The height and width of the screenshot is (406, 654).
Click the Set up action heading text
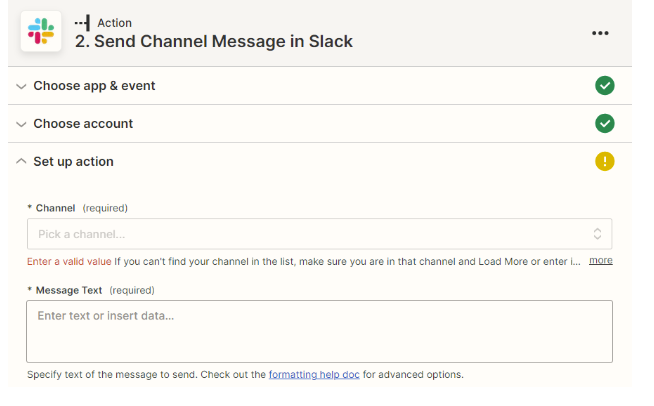[x=73, y=161]
